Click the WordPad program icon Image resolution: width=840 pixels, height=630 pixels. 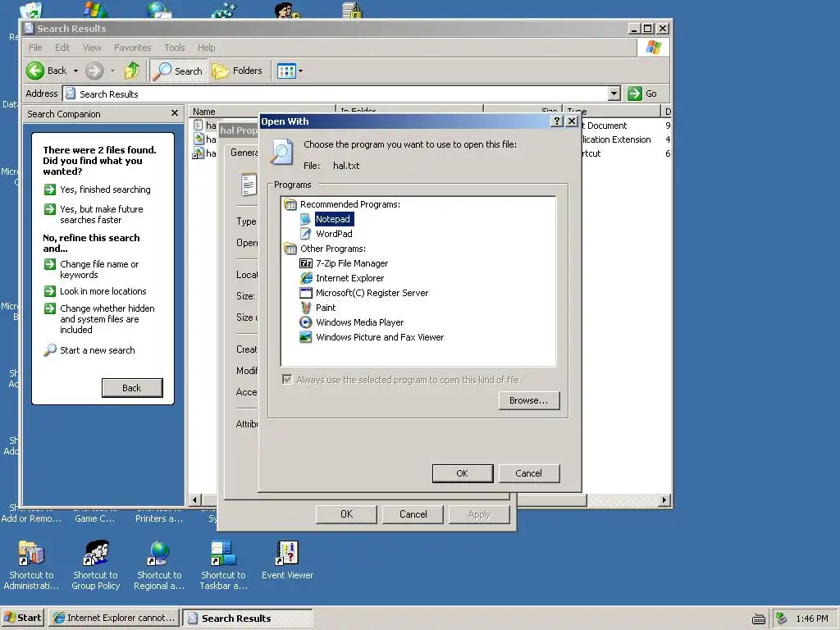(305, 234)
